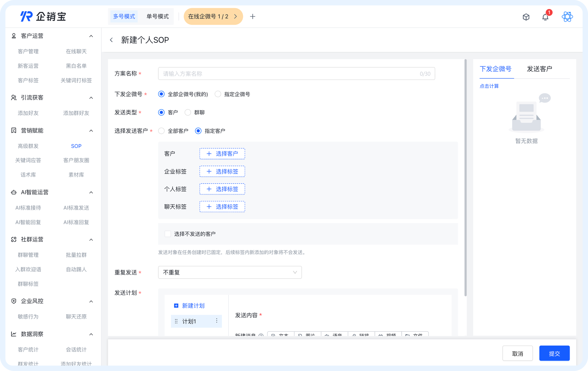This screenshot has height=371, width=588.
Task: Enable the 选择不发送的客户 checkbox
Action: pyautogui.click(x=168, y=234)
